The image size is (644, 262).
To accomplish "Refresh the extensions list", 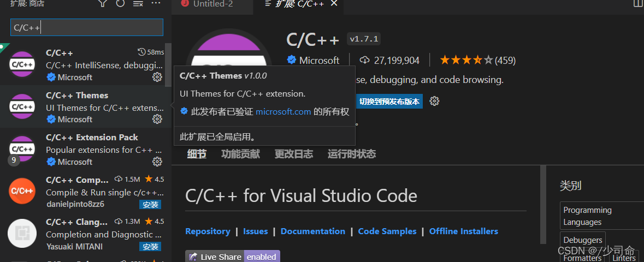I will point(120,4).
